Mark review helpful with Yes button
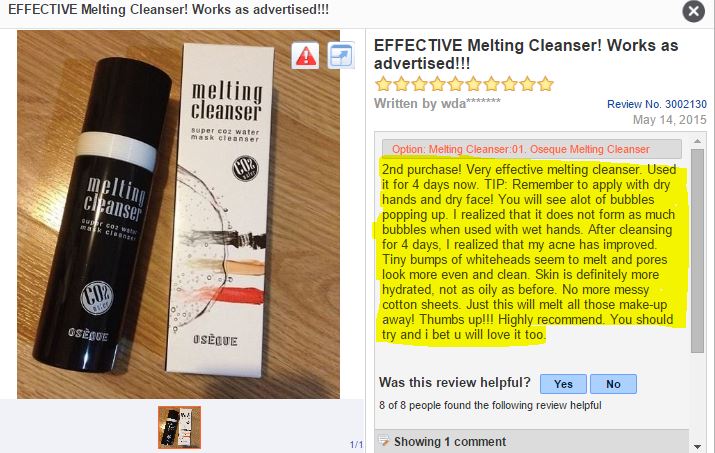The width and height of the screenshot is (715, 453). (563, 384)
